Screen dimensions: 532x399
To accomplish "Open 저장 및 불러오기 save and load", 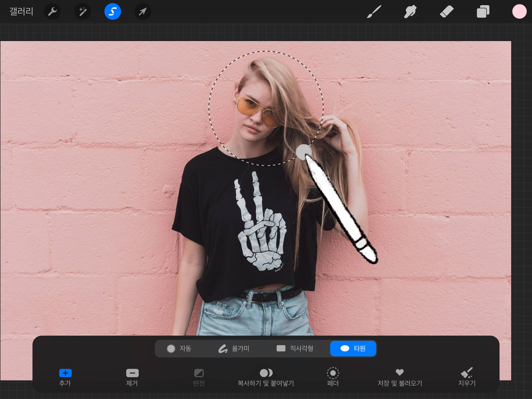I will click(400, 377).
